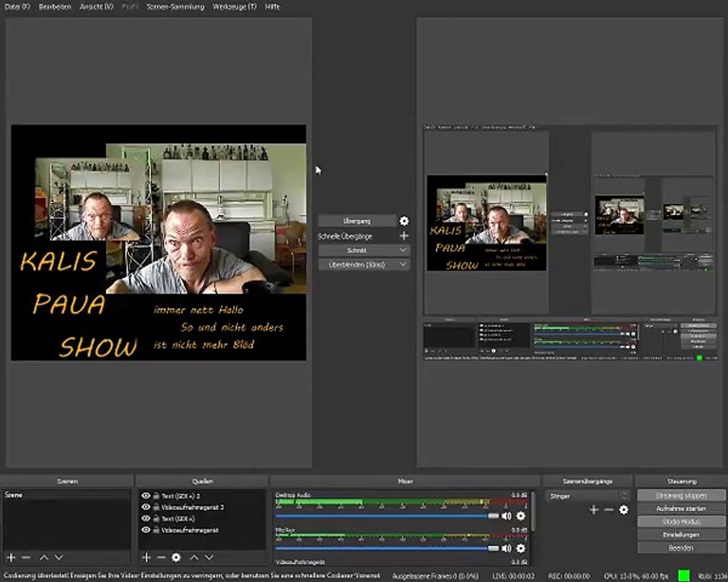Screen dimensions: 728x582
Task: Open the Übergang transition settings gear
Action: coord(404,221)
